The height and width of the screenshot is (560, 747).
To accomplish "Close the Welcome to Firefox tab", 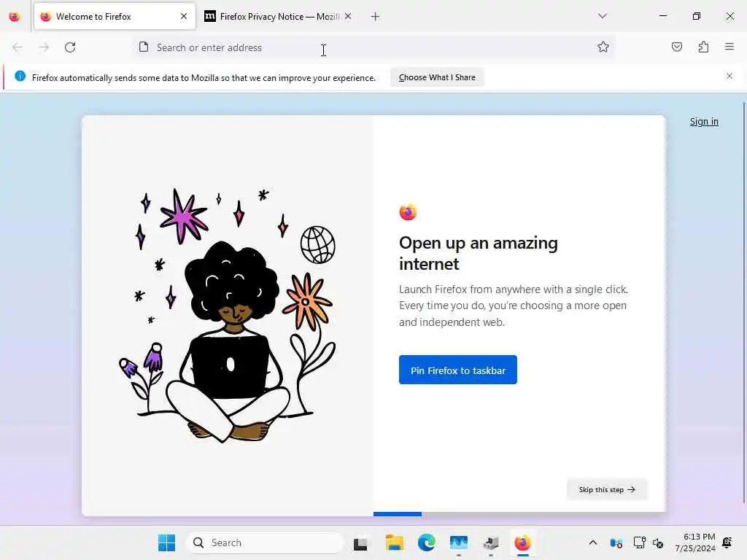I will [x=184, y=17].
